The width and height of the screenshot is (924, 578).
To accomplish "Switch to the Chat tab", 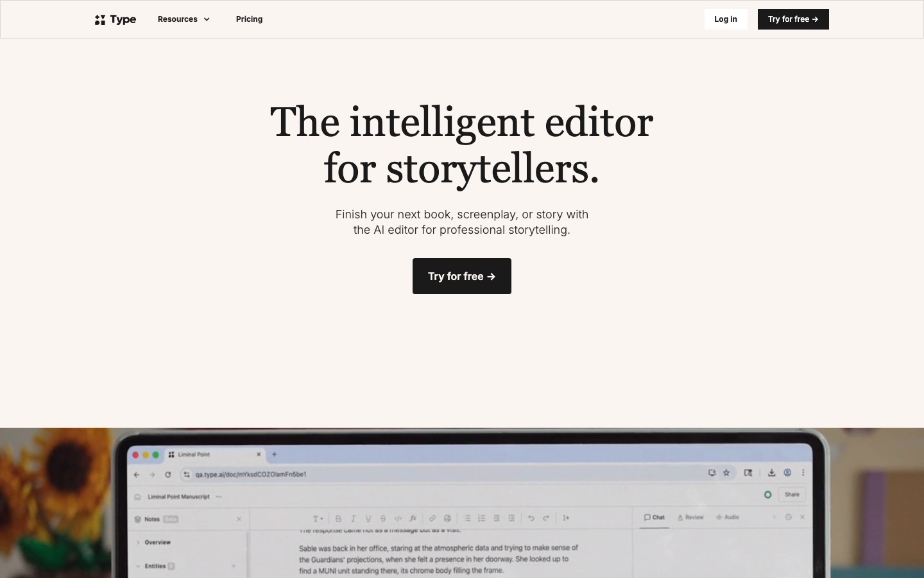I will (x=654, y=517).
